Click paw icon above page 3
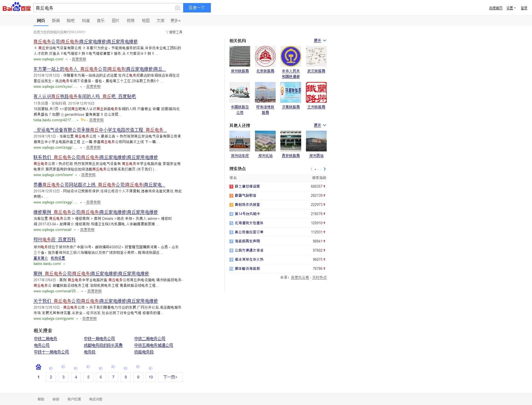This screenshot has width=532, height=405. [63, 367]
